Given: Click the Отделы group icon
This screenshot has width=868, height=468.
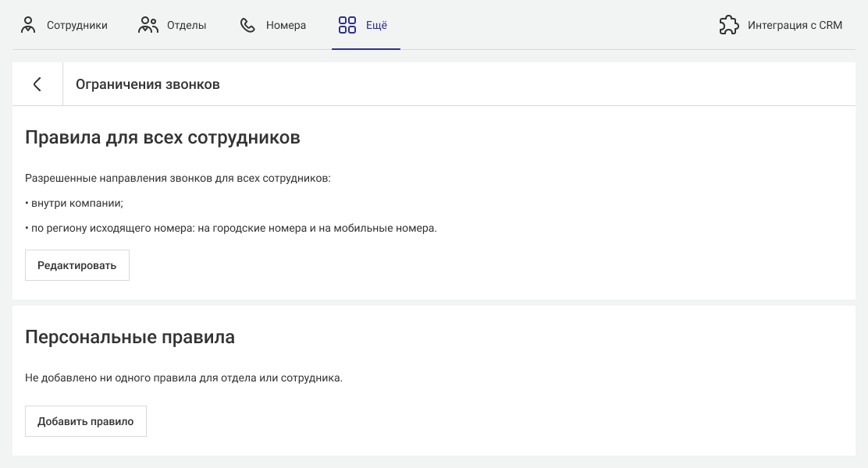Looking at the screenshot, I should 148,25.
